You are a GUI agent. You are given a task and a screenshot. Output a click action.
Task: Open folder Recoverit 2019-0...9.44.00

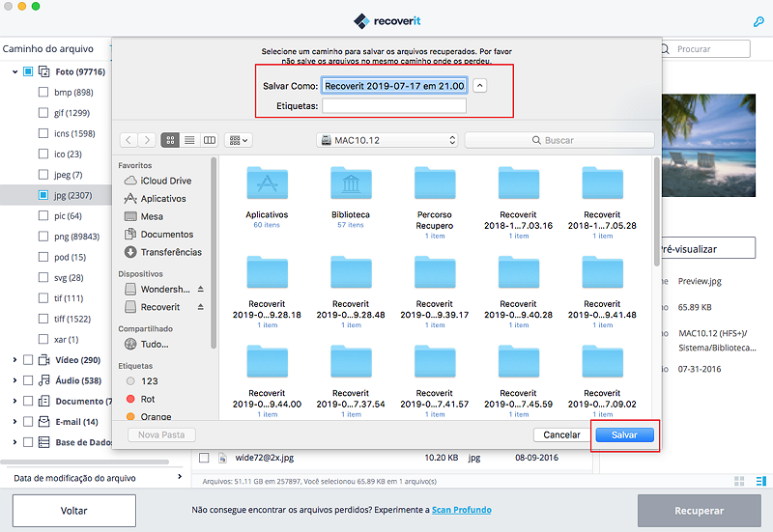(268, 361)
